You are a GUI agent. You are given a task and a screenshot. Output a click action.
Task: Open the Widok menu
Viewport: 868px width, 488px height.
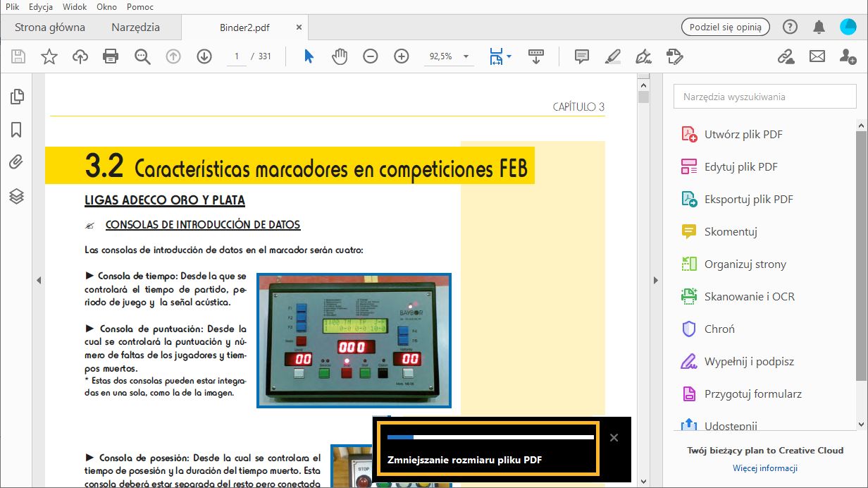(x=74, y=6)
